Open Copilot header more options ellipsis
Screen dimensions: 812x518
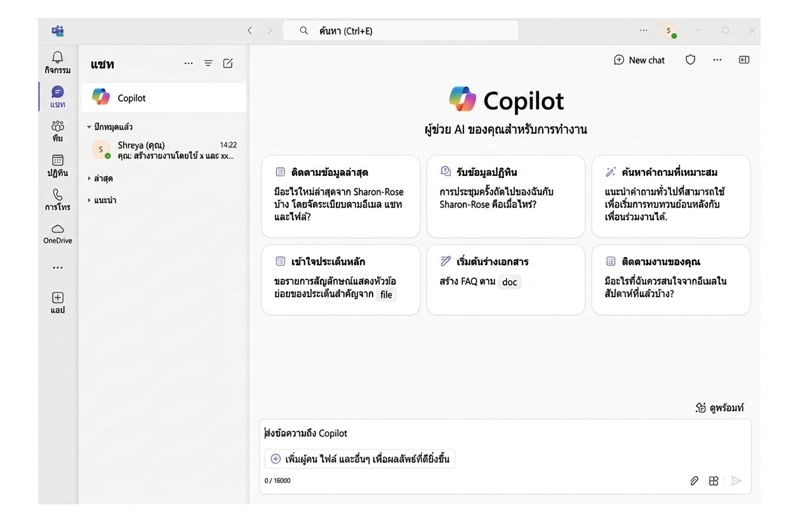(x=717, y=60)
